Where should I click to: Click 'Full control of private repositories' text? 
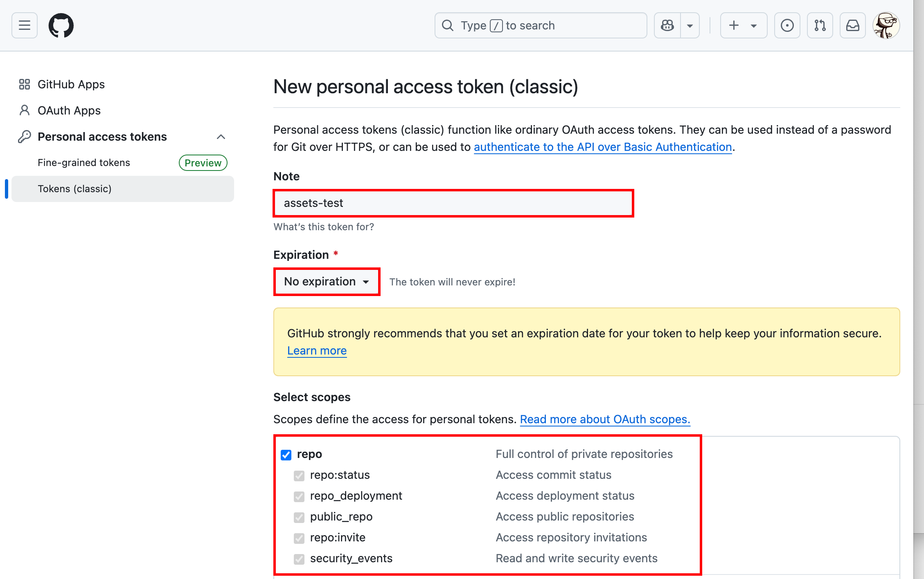pos(584,454)
